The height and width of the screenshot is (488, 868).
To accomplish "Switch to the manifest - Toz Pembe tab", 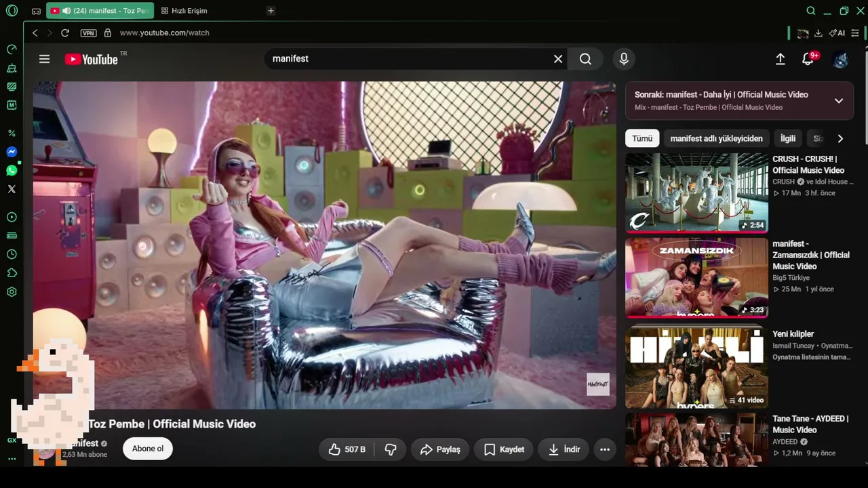I will 100,11.
